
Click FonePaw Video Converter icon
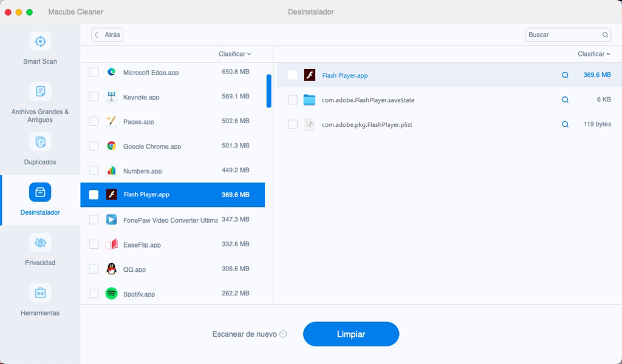[x=112, y=220]
